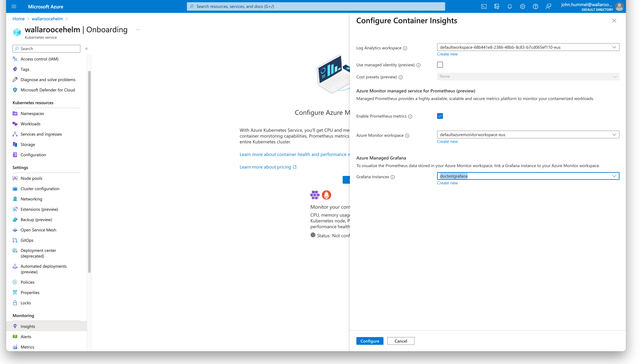
Task: Check Use managed identity preview
Action: [440, 65]
